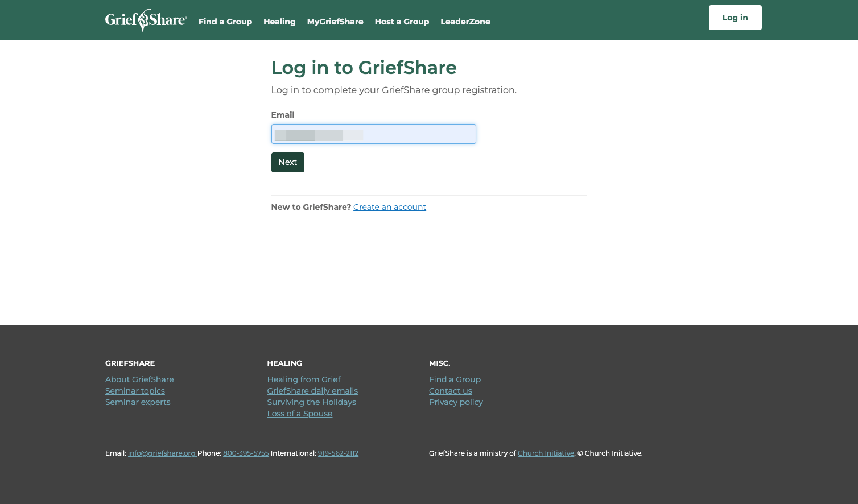Screen dimensions: 858x504
Task: Click the 800-395-5755 phone number link
Action: pos(246,453)
